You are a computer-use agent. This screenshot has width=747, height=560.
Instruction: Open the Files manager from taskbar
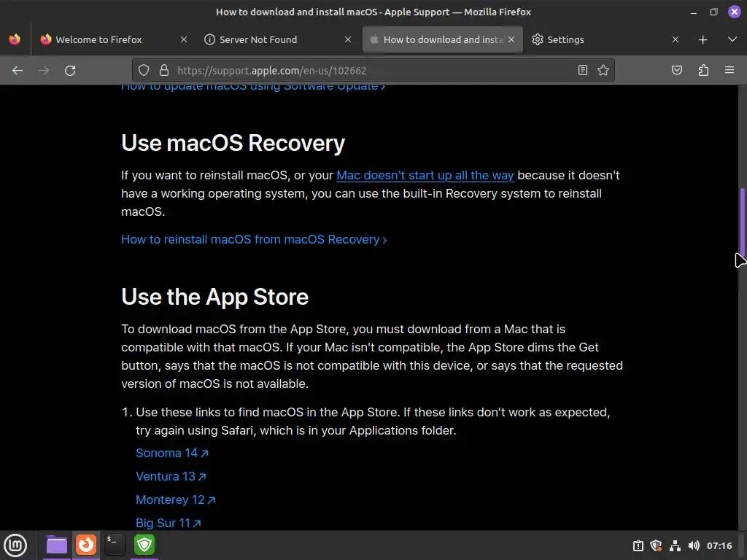[57, 545]
